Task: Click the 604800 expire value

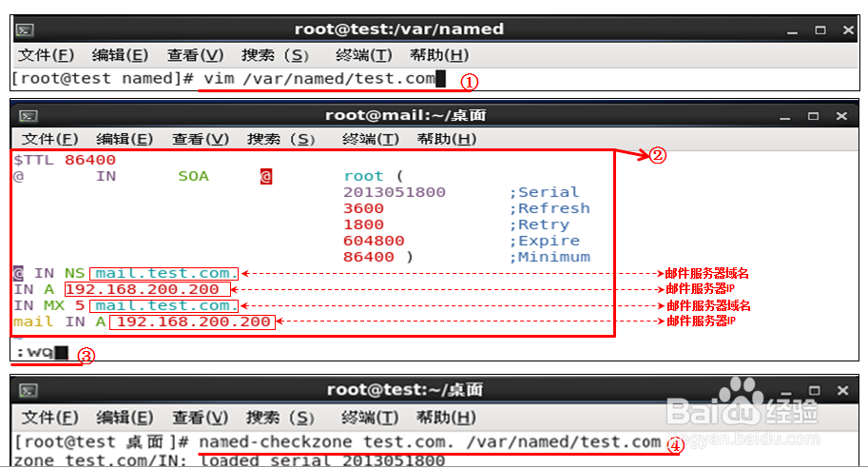Action: click(374, 241)
